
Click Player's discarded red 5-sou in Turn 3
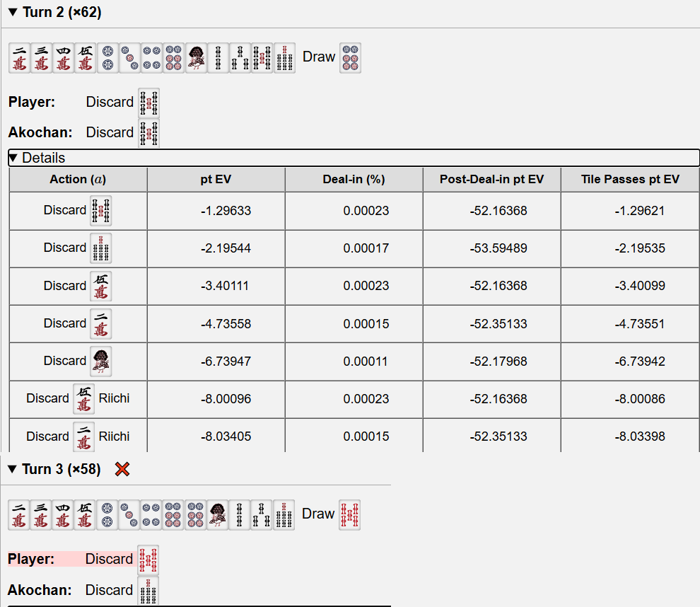pyautogui.click(x=148, y=560)
